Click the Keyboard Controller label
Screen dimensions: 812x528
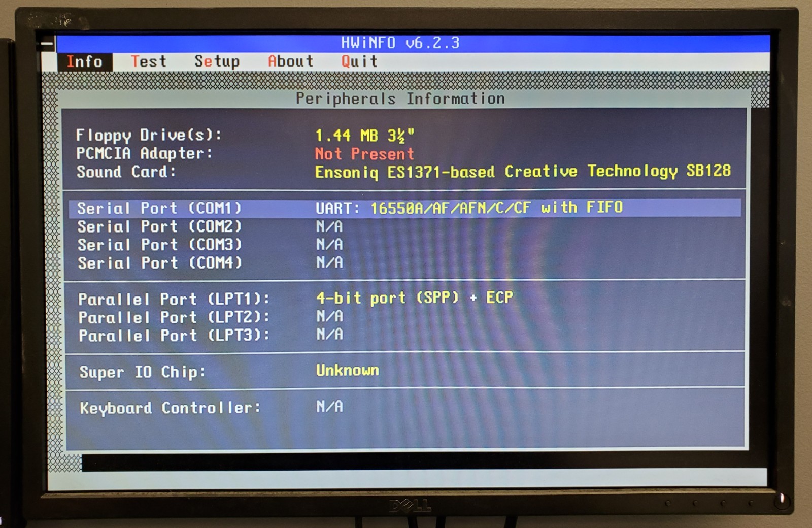click(x=170, y=408)
